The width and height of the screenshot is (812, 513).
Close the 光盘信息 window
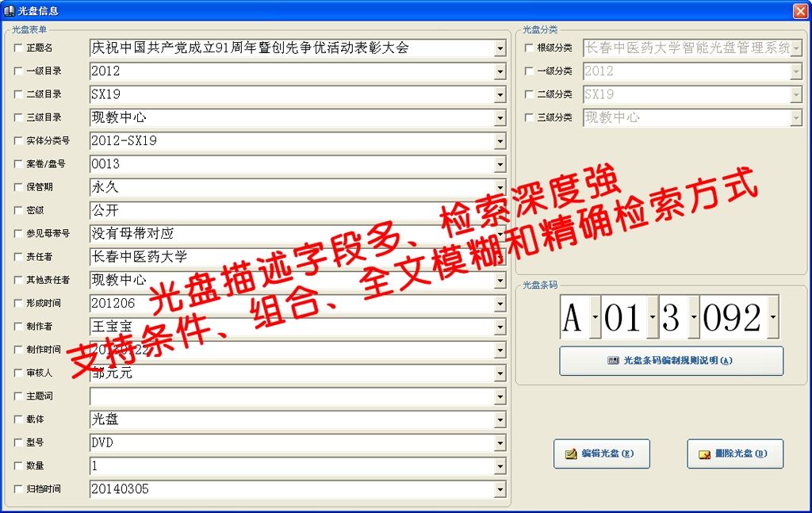800,11
